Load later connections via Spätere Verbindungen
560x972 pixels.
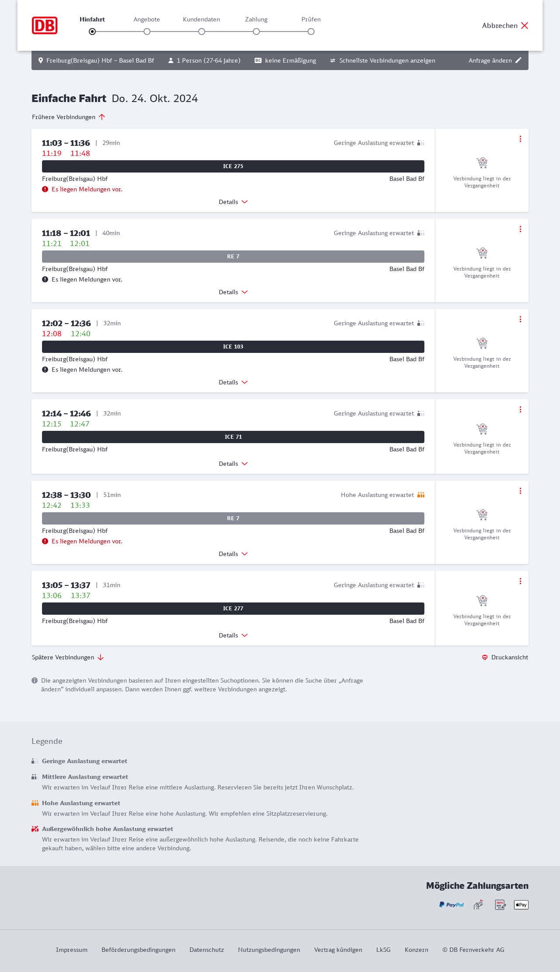pyautogui.click(x=68, y=657)
